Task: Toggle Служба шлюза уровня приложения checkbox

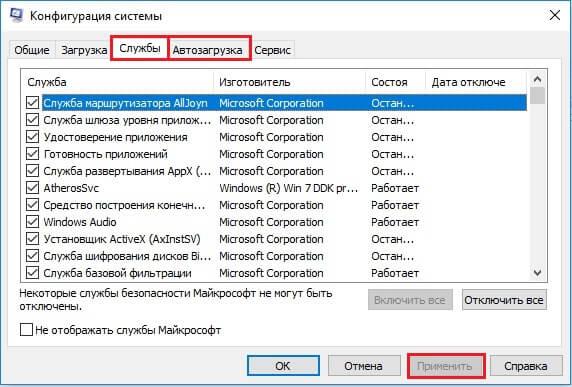Action: (32, 120)
